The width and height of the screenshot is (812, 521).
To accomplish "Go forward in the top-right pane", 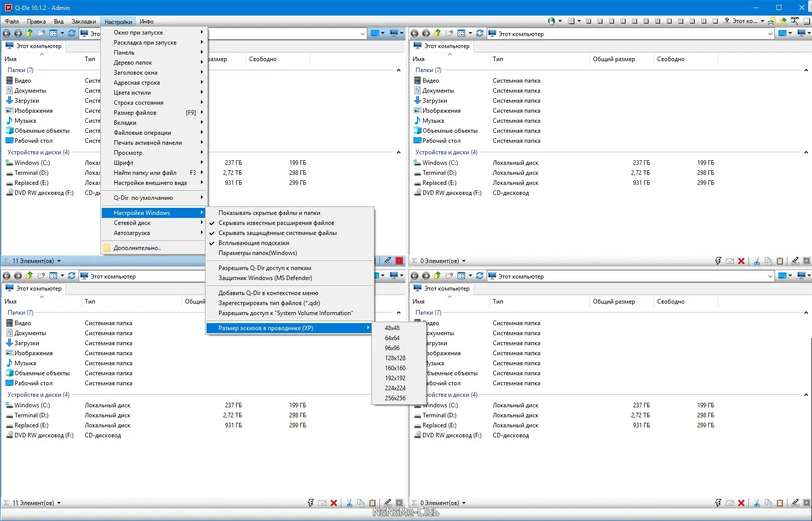I will click(x=426, y=34).
